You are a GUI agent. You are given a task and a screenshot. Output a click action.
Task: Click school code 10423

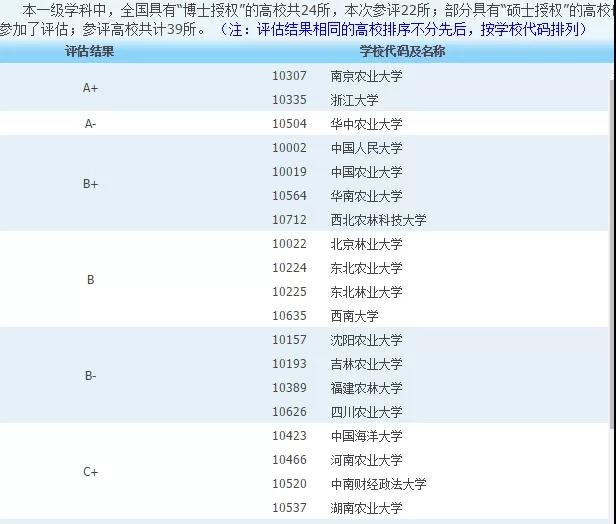(x=290, y=436)
